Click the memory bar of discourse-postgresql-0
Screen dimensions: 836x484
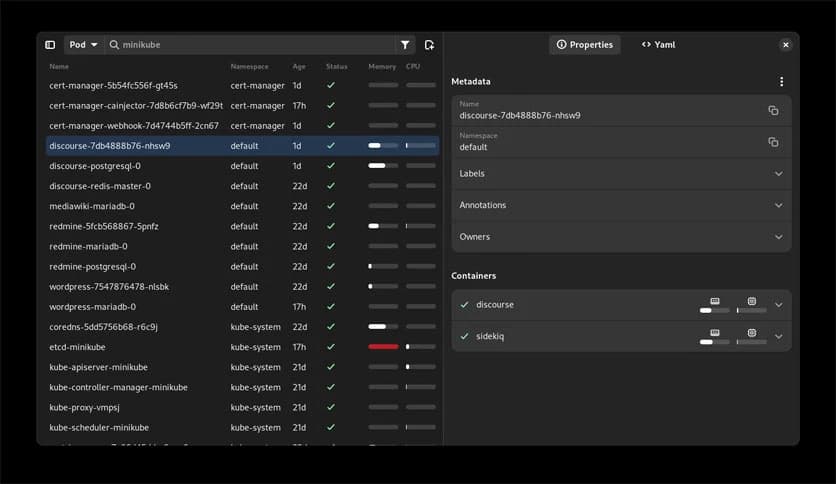[383, 166]
